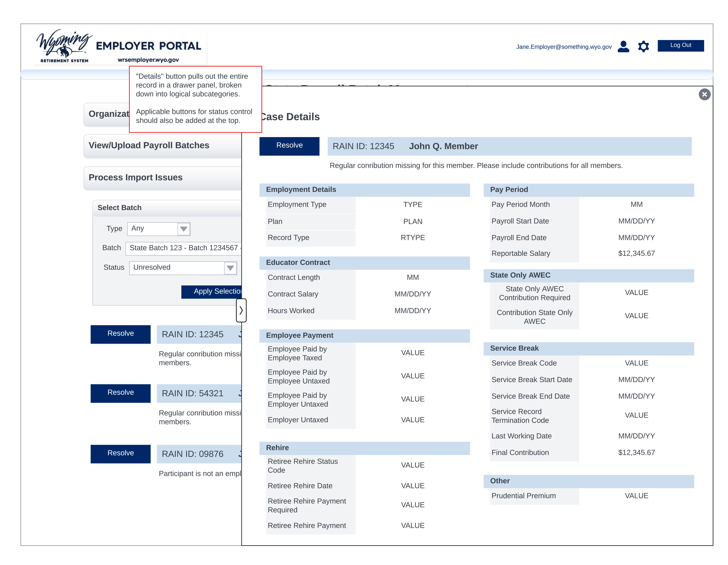728x565 pixels.
Task: Open the user profile icon
Action: tap(623, 46)
